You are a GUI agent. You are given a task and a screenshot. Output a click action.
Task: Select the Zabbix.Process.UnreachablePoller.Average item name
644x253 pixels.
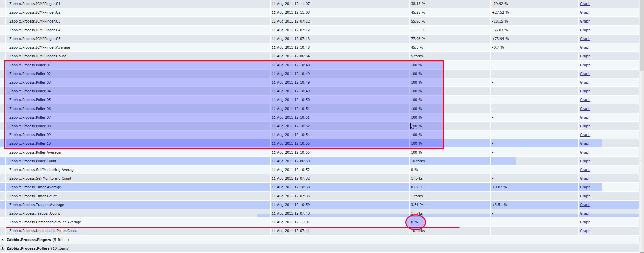(x=45, y=222)
